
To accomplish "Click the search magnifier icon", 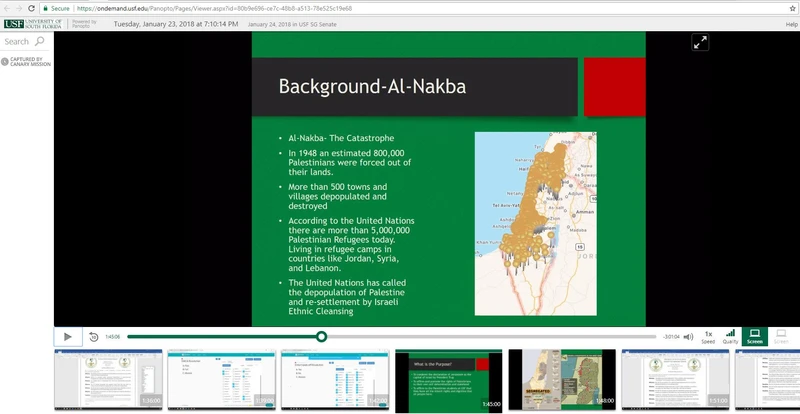I will point(40,42).
